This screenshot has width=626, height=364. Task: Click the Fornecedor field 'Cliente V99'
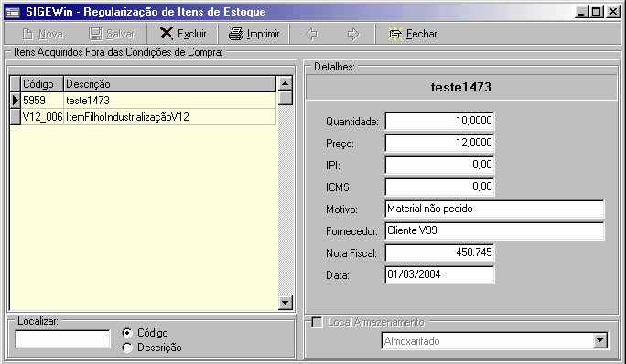pos(494,230)
